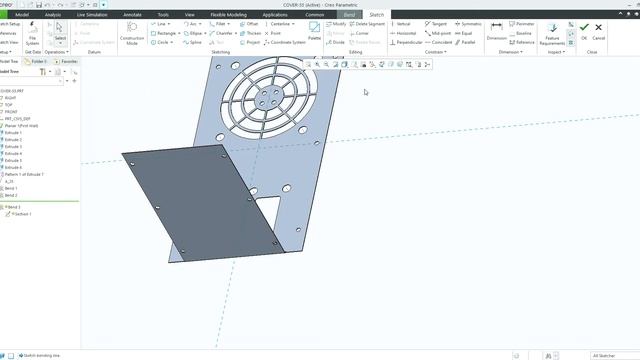Screen dimensions: 640x360
Task: Choose the Spline tool
Action: (x=193, y=42)
